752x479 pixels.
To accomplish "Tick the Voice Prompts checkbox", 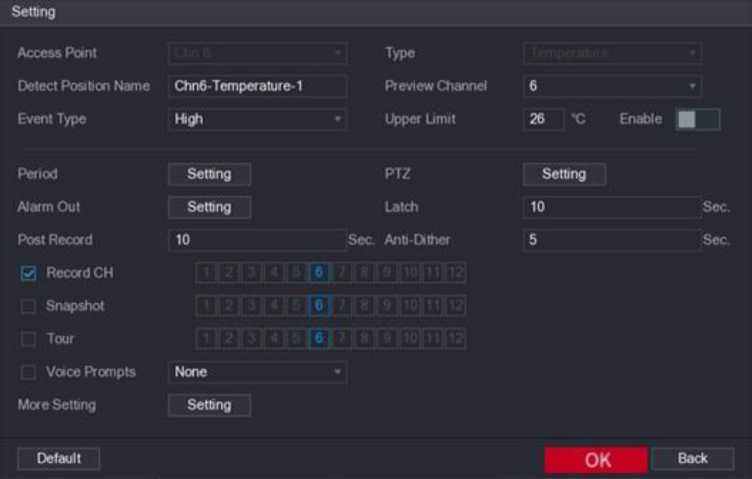I will [28, 372].
